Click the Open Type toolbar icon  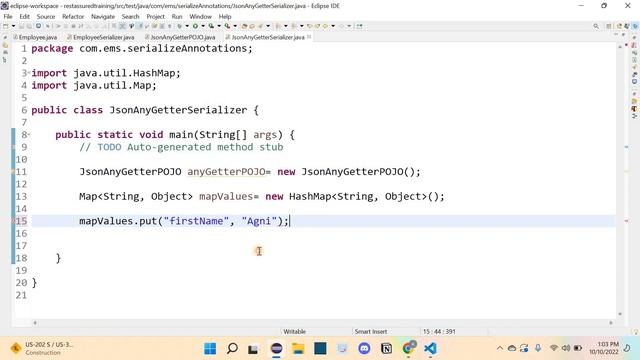pos(244,26)
